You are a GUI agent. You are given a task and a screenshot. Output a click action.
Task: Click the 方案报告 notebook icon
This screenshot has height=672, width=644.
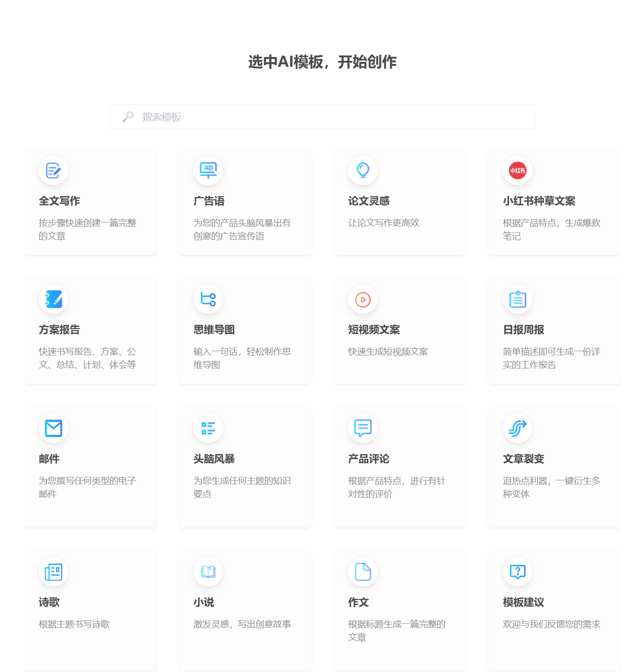[x=53, y=299]
